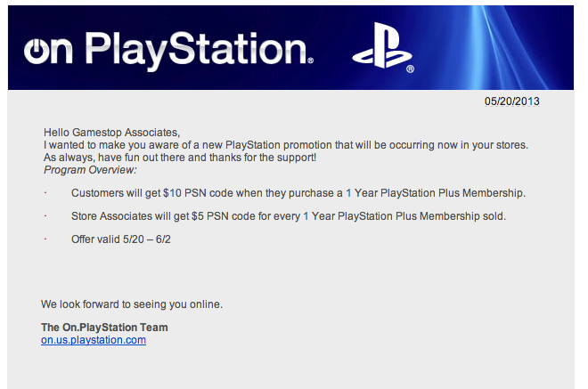The width and height of the screenshot is (588, 389).
Task: Click the power icon in the "on" logo
Action: (x=36, y=51)
